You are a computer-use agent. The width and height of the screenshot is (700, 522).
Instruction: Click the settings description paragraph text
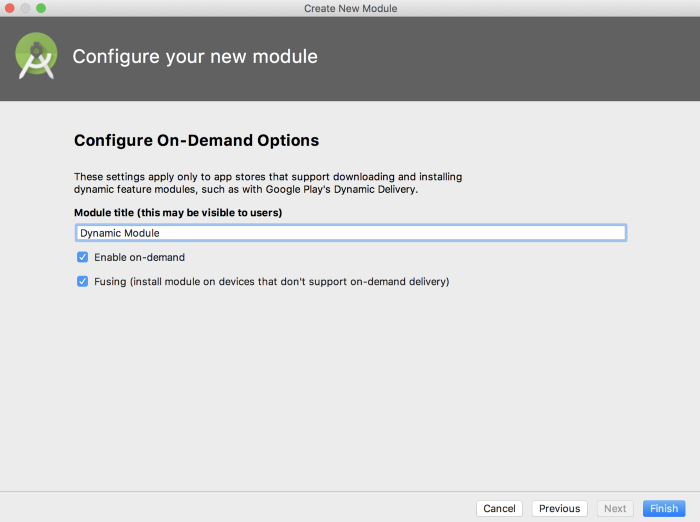pos(267,177)
